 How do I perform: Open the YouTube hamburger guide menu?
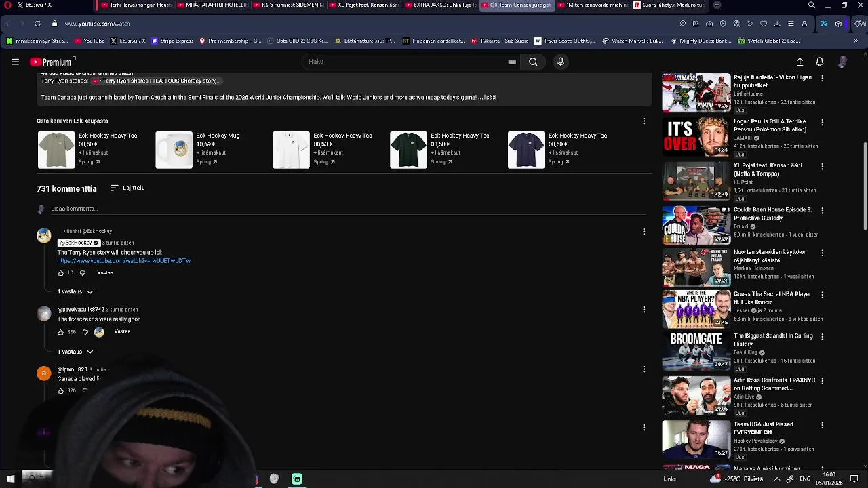click(x=15, y=62)
